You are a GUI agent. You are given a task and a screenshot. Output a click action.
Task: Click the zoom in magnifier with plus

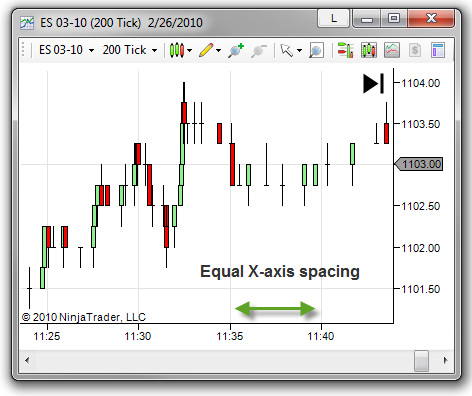pos(236,50)
